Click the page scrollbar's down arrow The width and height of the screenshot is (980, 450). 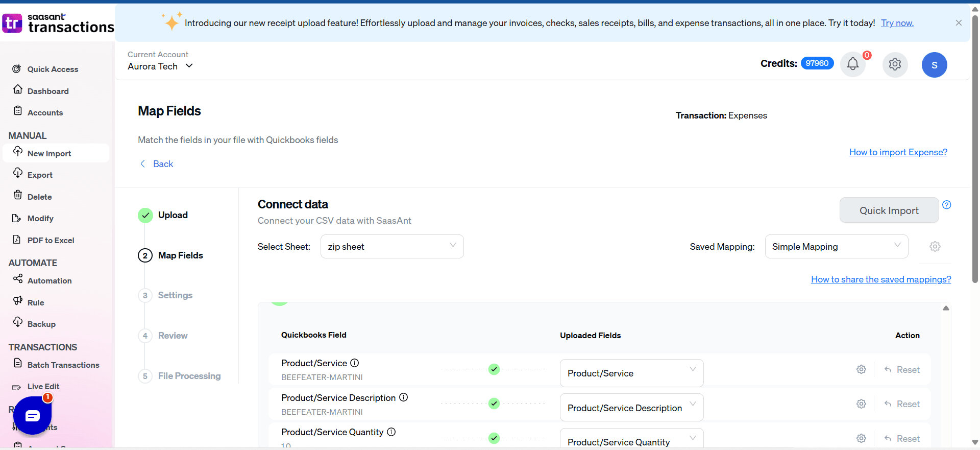click(x=975, y=443)
